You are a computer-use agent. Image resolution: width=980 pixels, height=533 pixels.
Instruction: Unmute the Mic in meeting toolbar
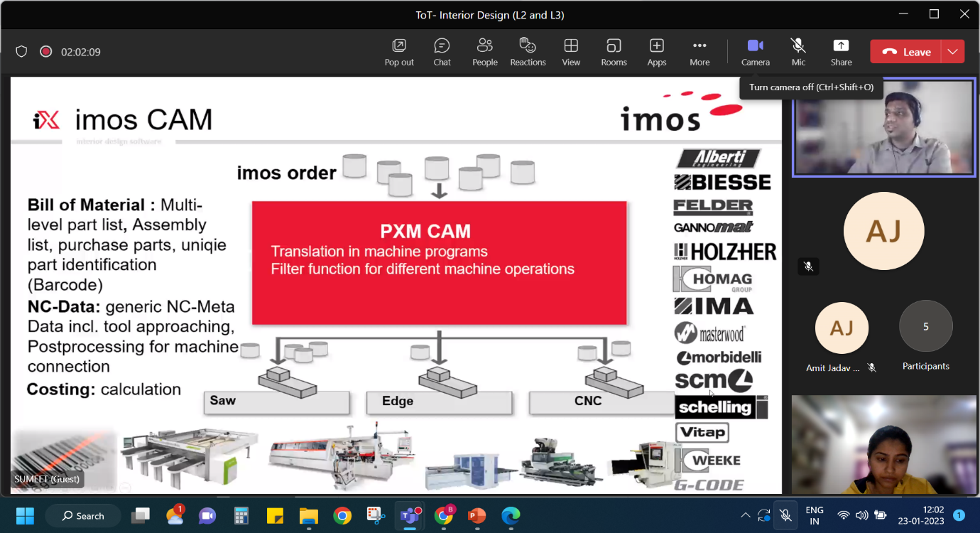(798, 52)
